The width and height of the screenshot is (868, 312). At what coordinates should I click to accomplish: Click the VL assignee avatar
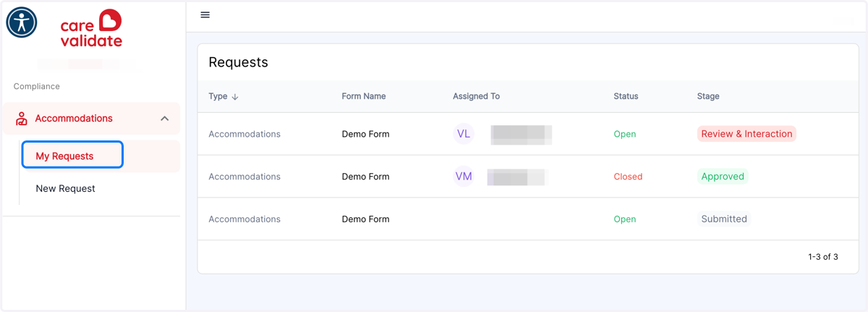coord(464,134)
